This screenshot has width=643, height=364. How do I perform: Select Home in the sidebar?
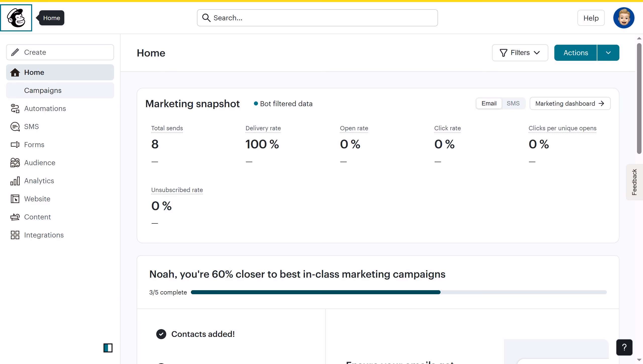[x=60, y=72]
